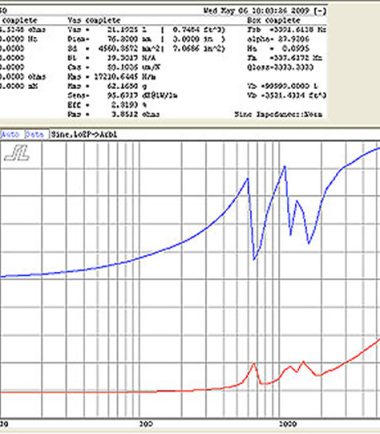The width and height of the screenshot is (380, 434).
Task: Select the Diam 76.2000 mm row
Action: coord(147,39)
